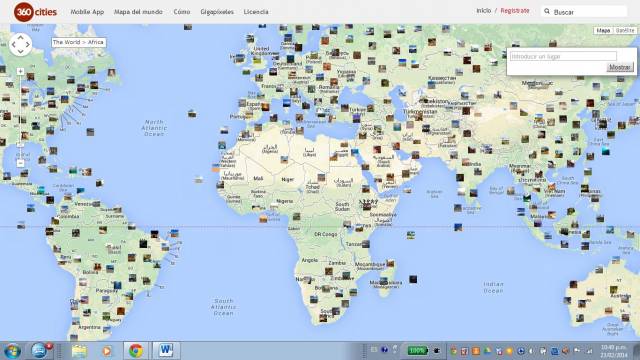
Task: Click the Niger country label
Action: click(288, 179)
